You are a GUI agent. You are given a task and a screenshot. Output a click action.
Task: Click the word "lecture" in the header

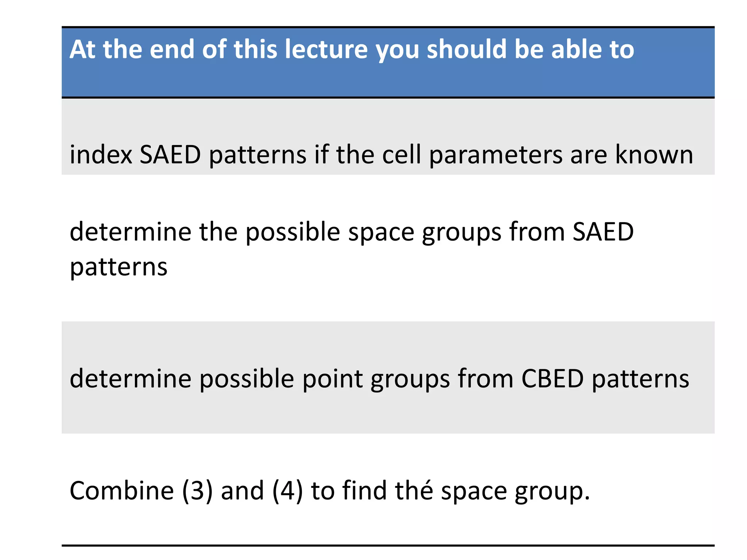tap(326, 49)
